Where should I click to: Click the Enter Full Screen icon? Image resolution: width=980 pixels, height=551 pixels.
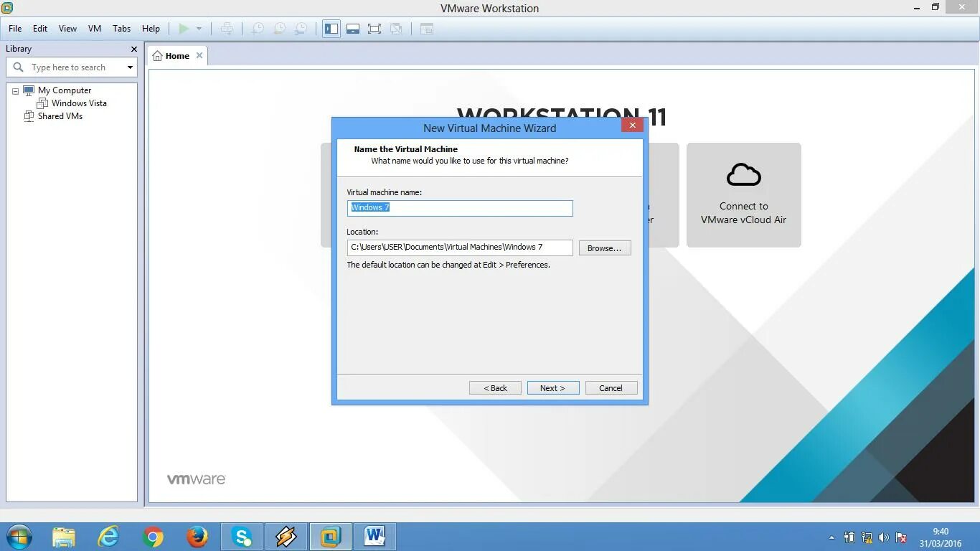374,29
